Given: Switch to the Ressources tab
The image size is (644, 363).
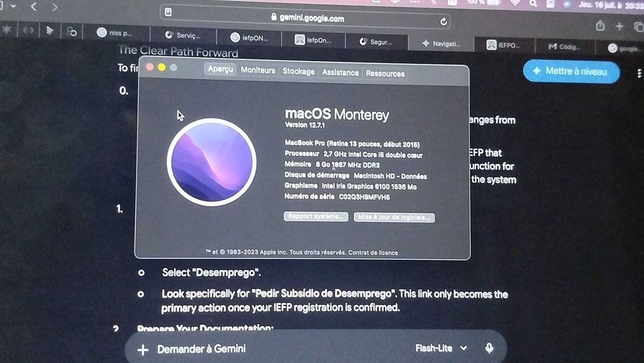Looking at the screenshot, I should [385, 74].
